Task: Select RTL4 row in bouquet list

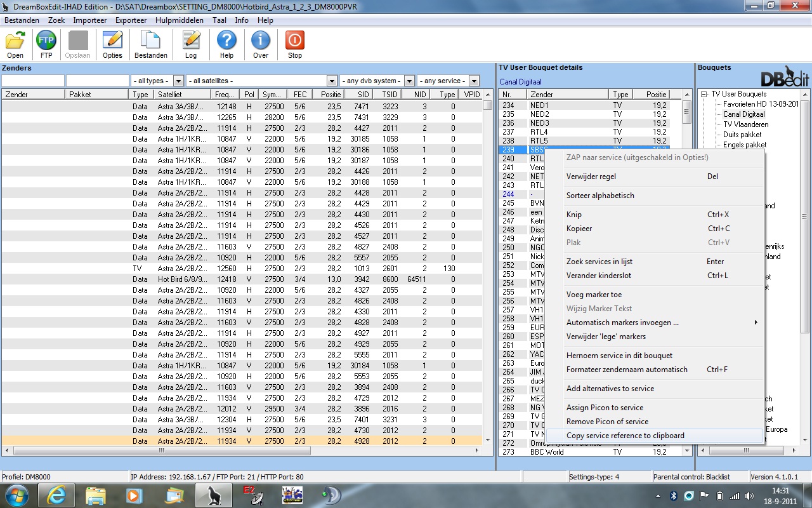Action: (584, 132)
